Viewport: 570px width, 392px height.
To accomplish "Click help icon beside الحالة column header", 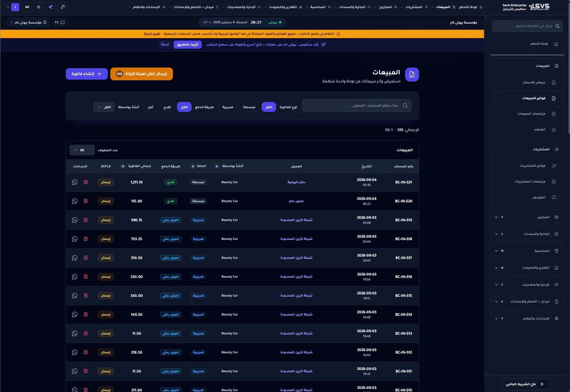I will 193,166.
